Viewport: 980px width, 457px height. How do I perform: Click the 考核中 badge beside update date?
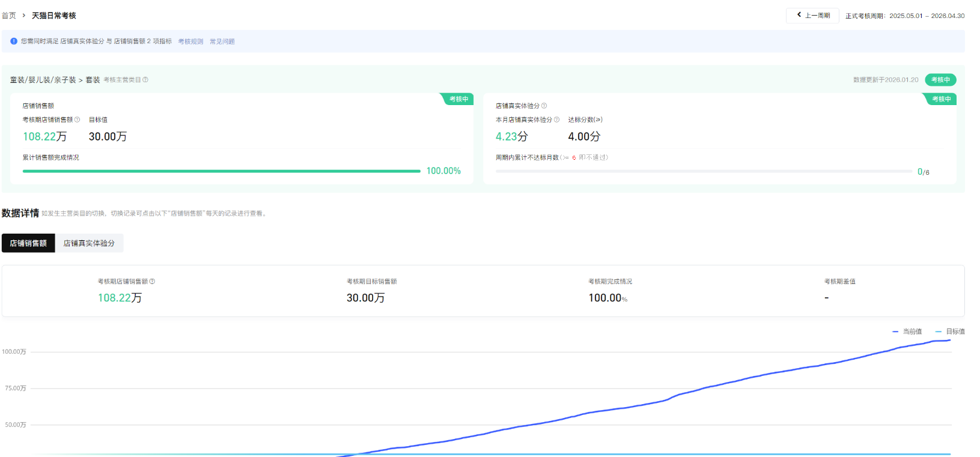[x=940, y=80]
